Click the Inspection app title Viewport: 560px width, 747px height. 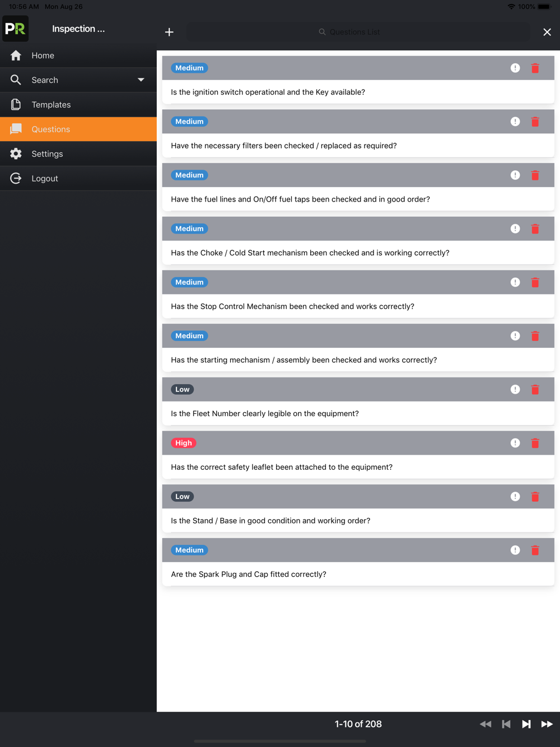point(78,29)
